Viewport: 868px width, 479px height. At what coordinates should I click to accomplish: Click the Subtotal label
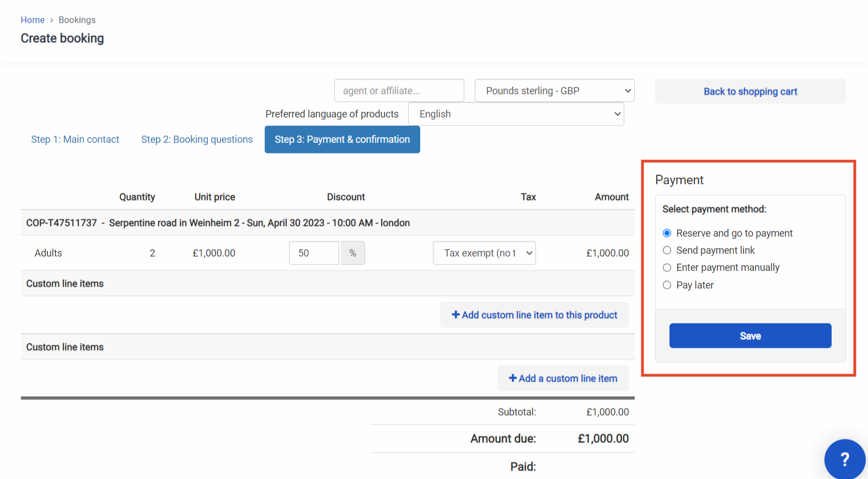pos(517,412)
